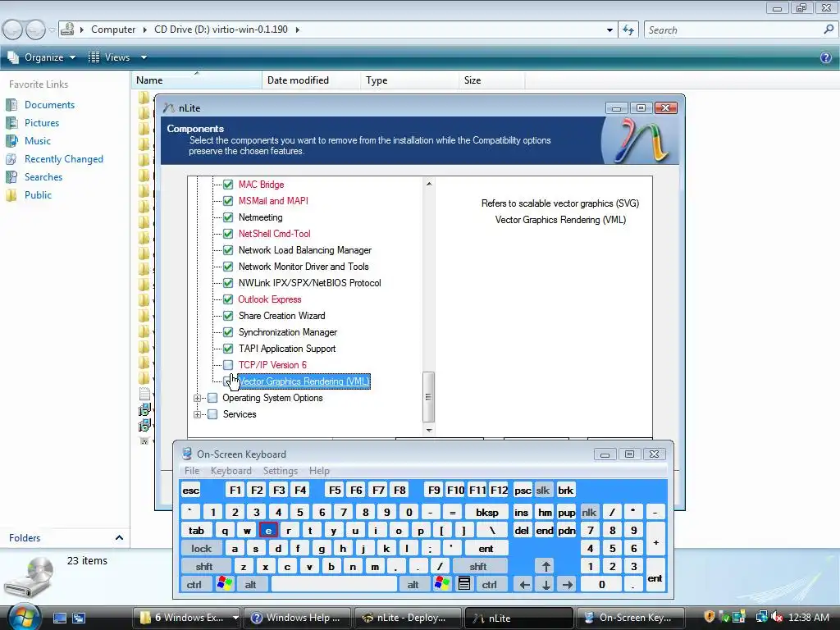The height and width of the screenshot is (630, 840).
Task: Click the search magnifier icon
Action: click(x=829, y=30)
